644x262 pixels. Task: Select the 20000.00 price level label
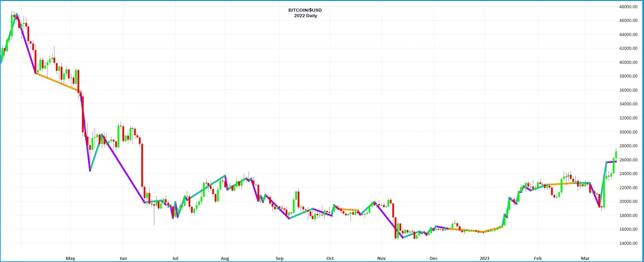pos(628,201)
